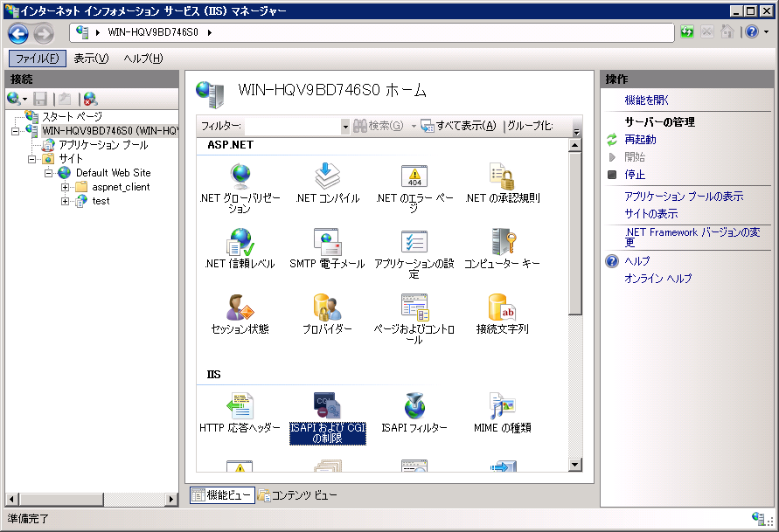
Task: Expand the test application node
Action: click(x=65, y=201)
